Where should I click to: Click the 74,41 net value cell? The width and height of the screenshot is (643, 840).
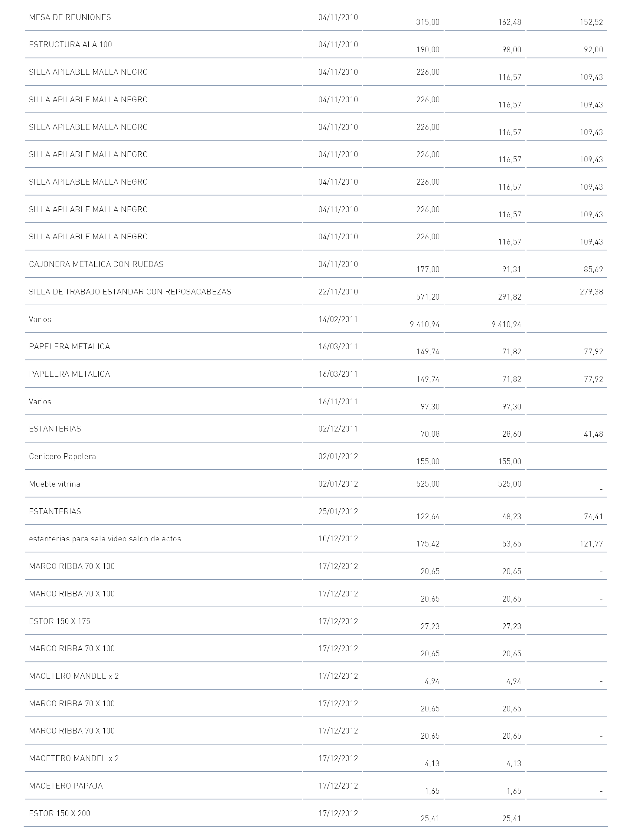[x=593, y=517]
